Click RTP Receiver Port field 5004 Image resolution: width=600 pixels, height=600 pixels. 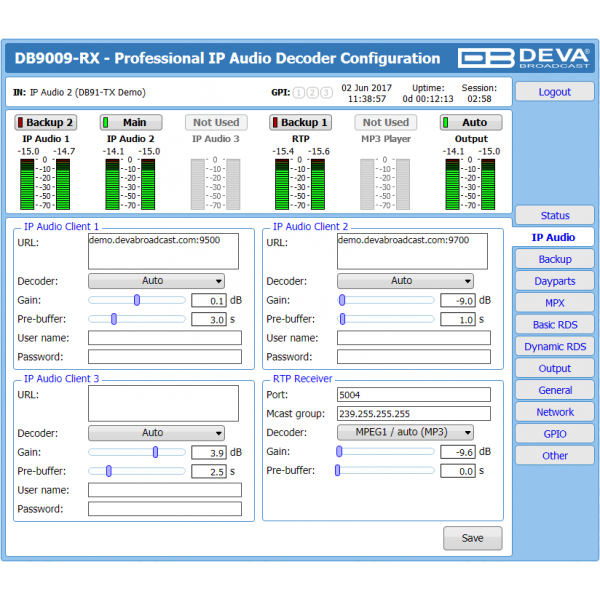point(414,395)
